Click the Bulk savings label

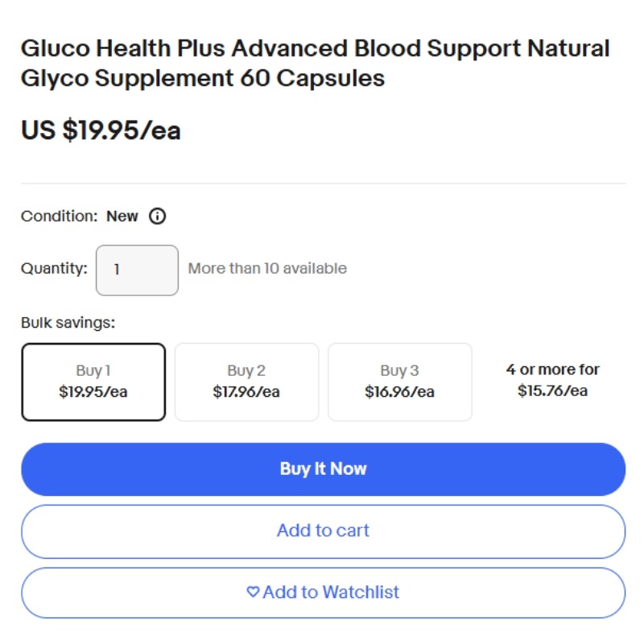tap(68, 323)
